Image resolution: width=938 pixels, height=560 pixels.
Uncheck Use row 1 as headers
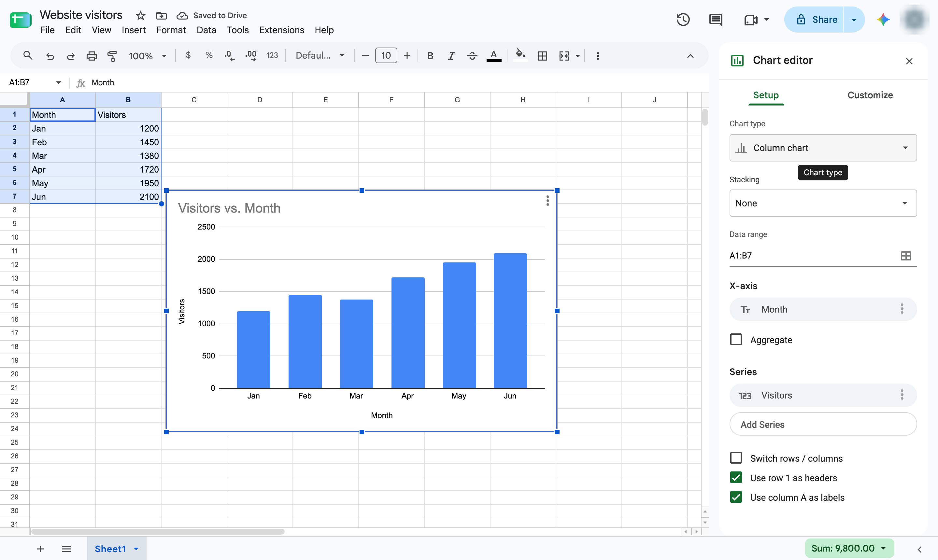(736, 478)
